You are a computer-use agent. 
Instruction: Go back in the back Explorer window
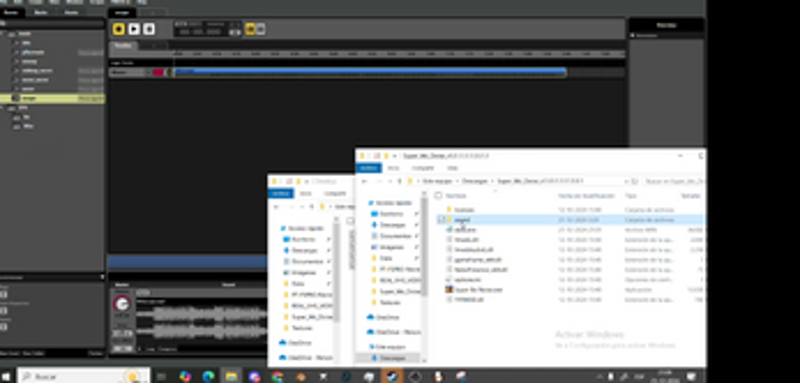(x=277, y=207)
